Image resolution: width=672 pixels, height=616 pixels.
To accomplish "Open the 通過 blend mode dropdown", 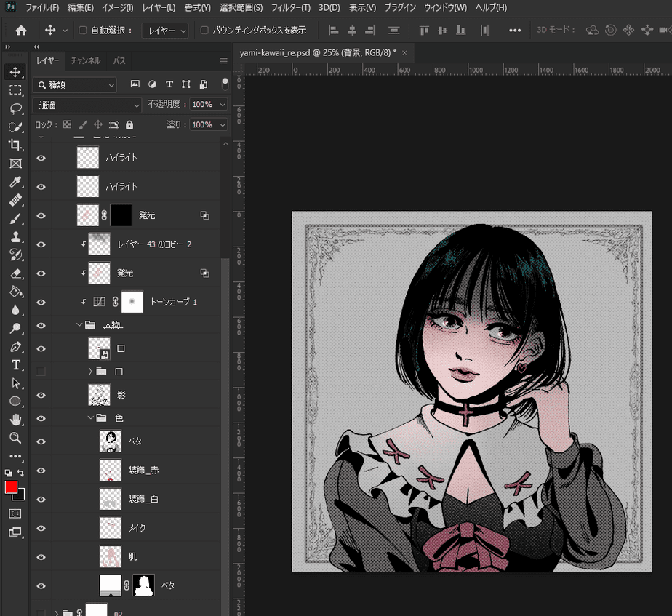I will coord(87,105).
